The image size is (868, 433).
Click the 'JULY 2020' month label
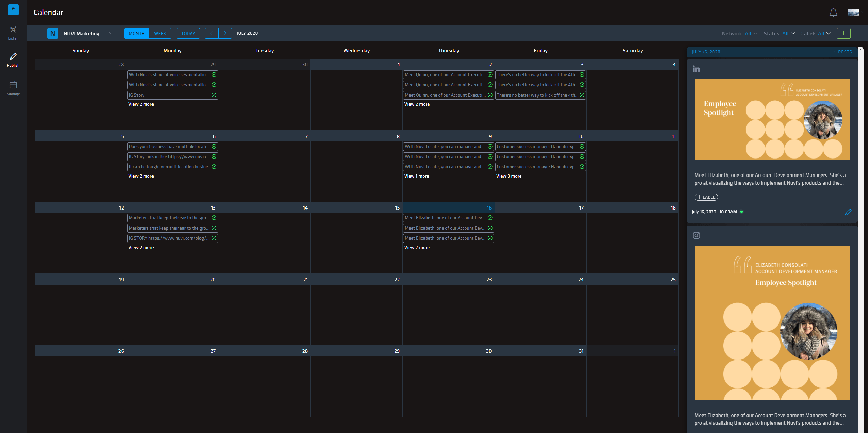coord(247,33)
